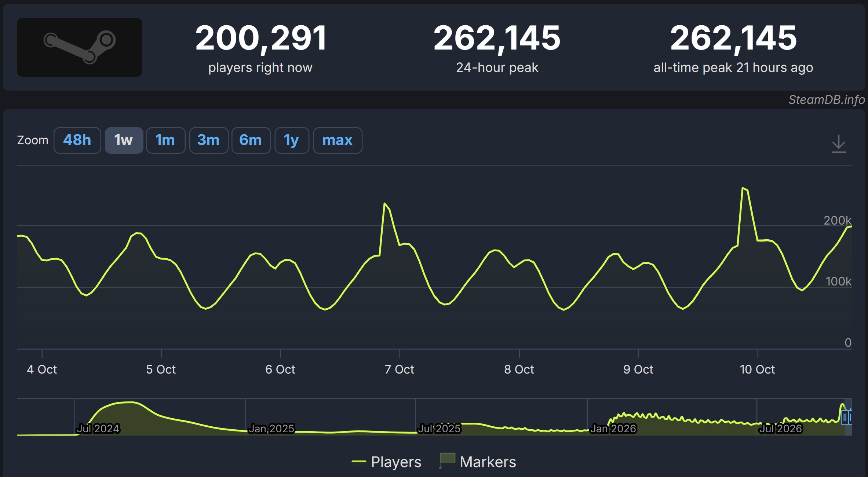Image resolution: width=868 pixels, height=477 pixels.
Task: Click Jan 2025 in the navigator timeline
Action: 271,429
